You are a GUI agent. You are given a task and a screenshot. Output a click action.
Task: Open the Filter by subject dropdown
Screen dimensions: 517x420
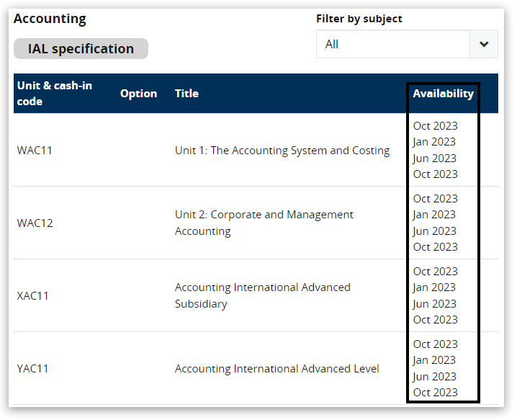pos(406,44)
